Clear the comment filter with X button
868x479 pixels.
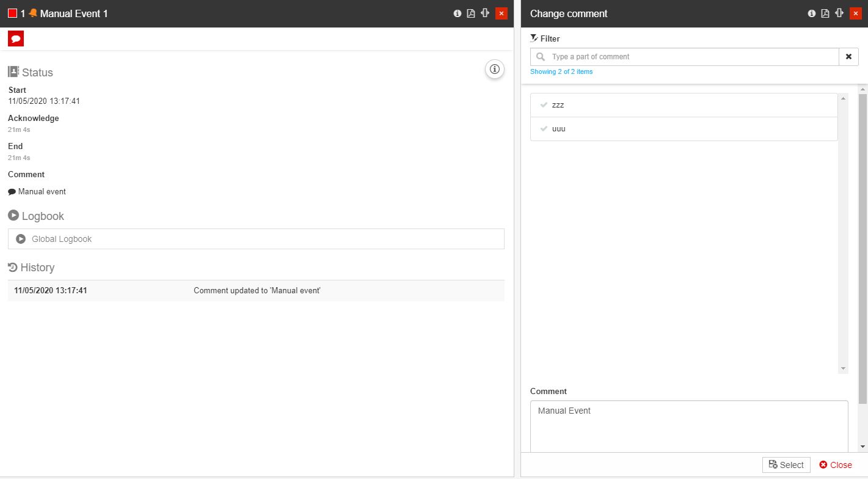click(x=848, y=57)
